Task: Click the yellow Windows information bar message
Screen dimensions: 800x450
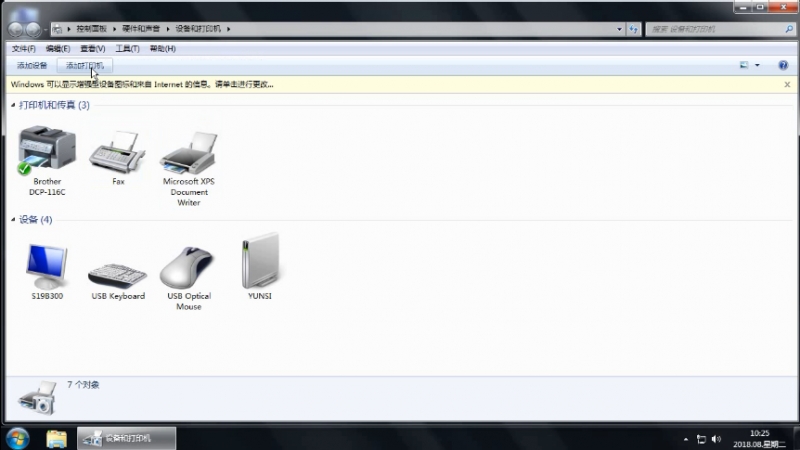Action: point(142,84)
